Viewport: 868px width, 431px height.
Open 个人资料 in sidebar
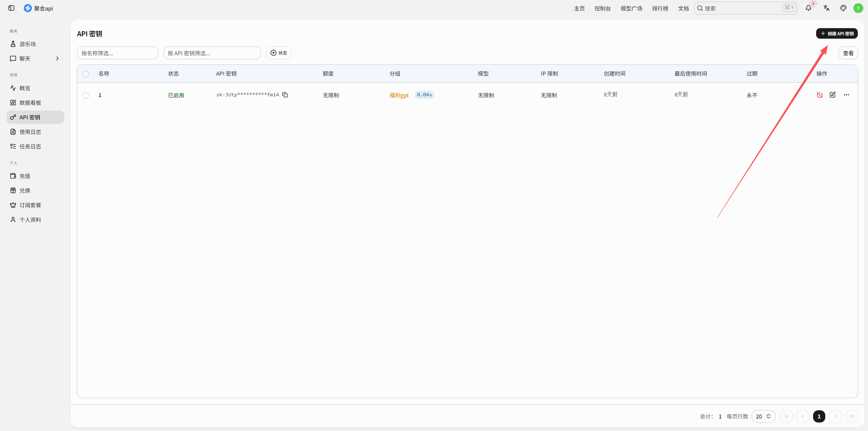(x=35, y=220)
